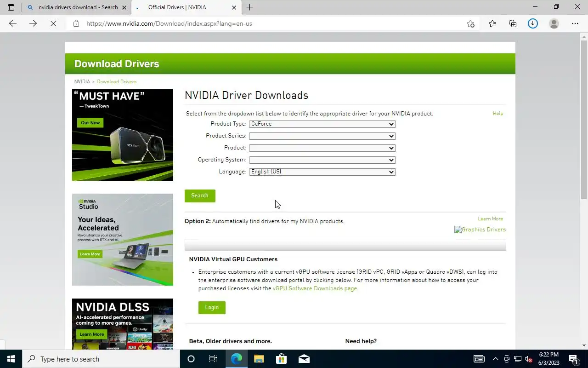Click Learn More on NVIDIA Studio ad

click(90, 254)
